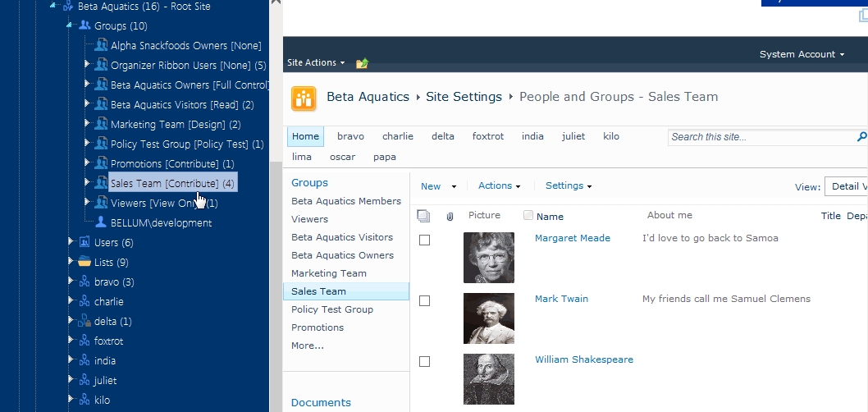
Task: Click the Search this site input field
Action: click(759, 137)
